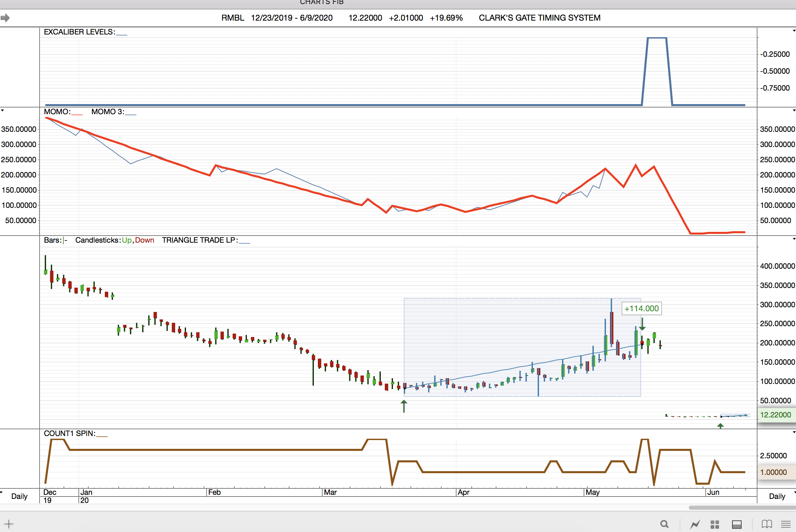796x532 pixels.
Task: Click the magnifying glass search icon
Action: coord(664,524)
